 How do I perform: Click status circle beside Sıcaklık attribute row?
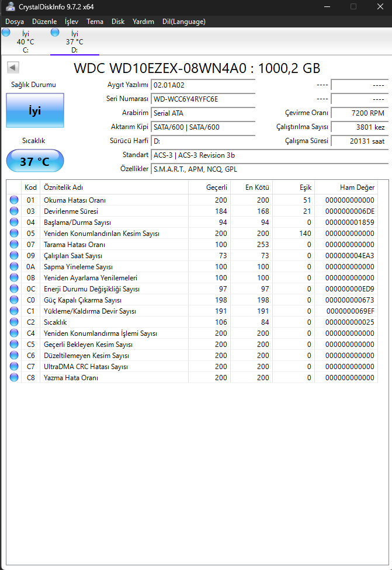[14, 322]
